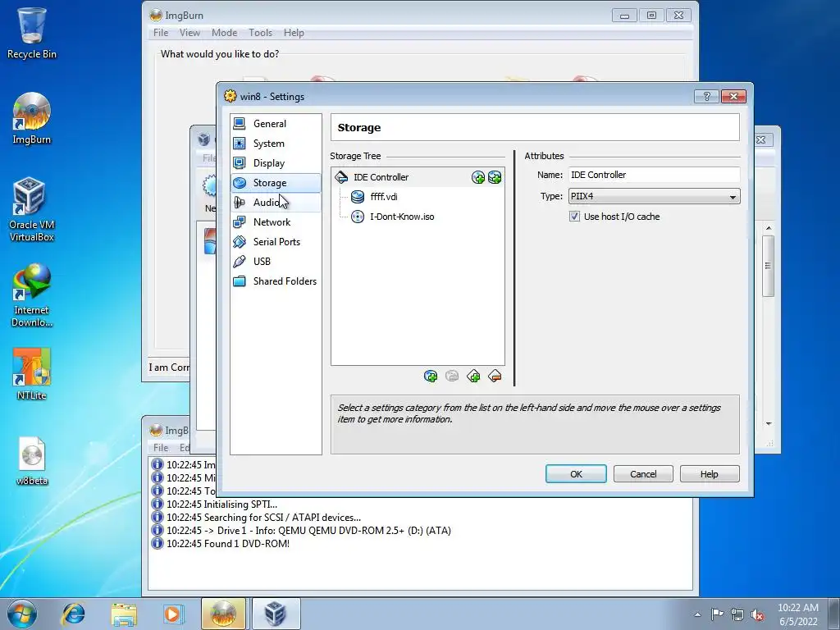Open the Audio settings category
This screenshot has height=630, width=840.
point(276,203)
